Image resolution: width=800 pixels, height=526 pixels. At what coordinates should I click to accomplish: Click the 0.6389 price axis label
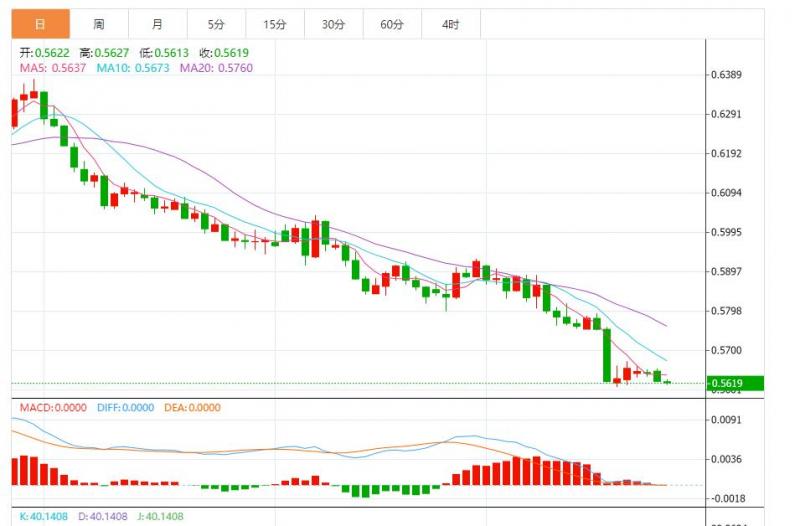coord(727,75)
